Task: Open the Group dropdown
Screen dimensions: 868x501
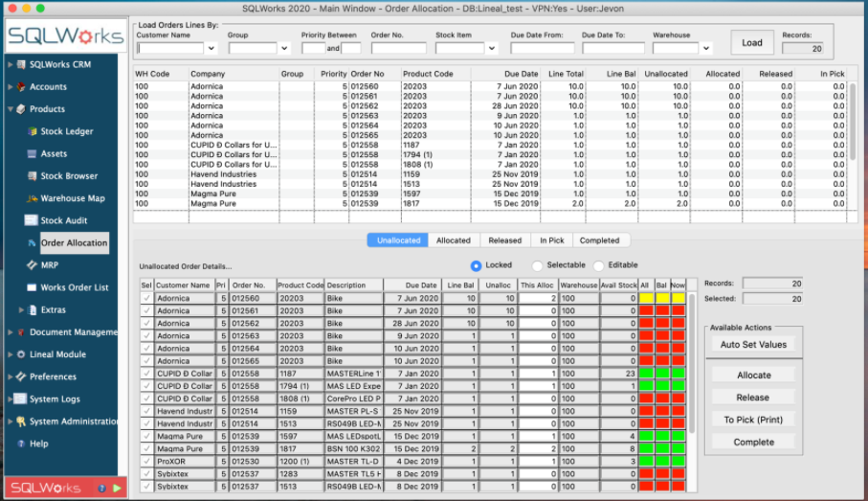Action: point(284,48)
